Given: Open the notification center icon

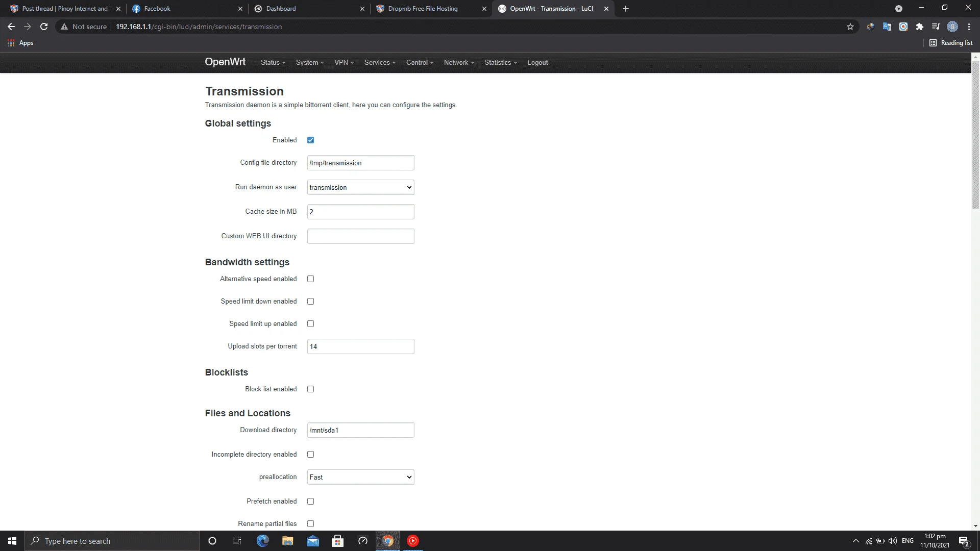Looking at the screenshot, I should pyautogui.click(x=964, y=541).
